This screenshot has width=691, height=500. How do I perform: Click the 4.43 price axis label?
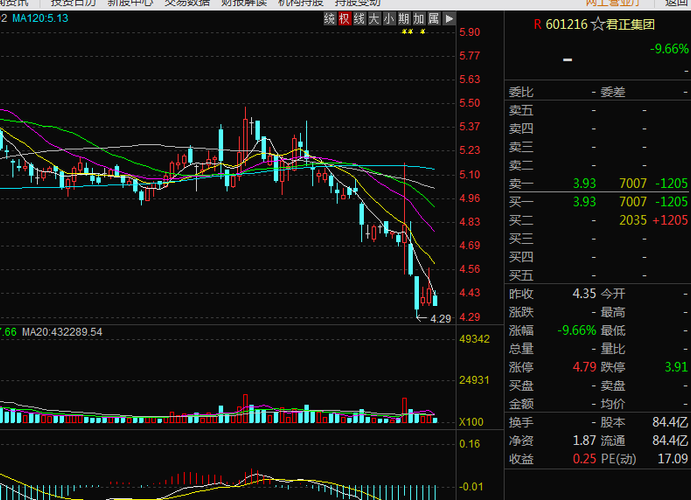tap(470, 293)
